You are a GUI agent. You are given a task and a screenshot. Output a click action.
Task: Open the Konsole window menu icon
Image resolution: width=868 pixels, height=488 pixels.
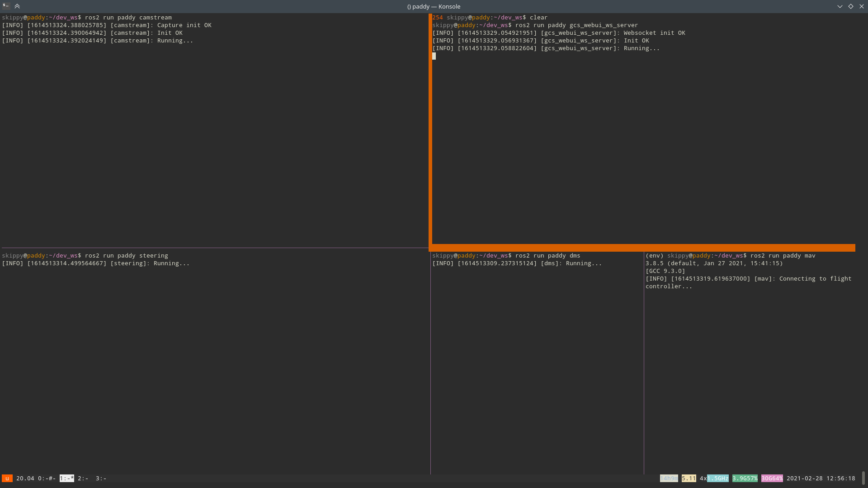(6, 6)
